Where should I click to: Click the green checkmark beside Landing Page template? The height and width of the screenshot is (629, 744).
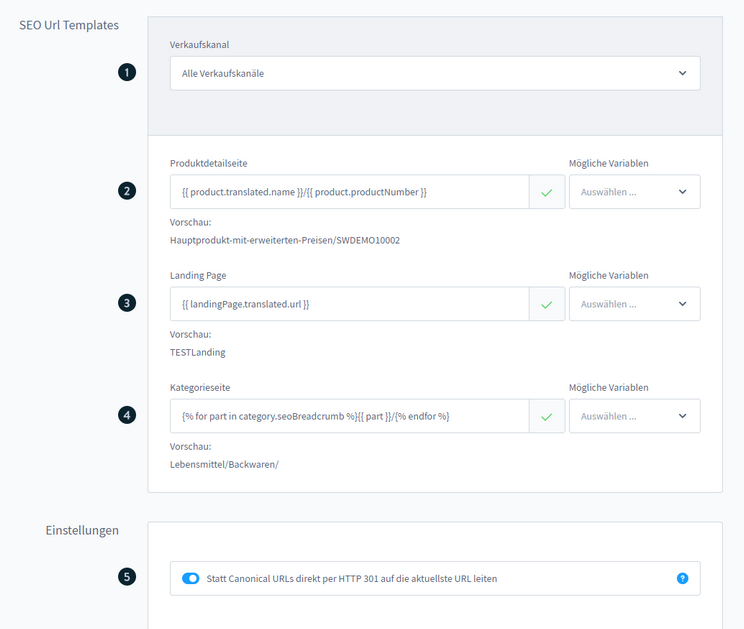(546, 304)
